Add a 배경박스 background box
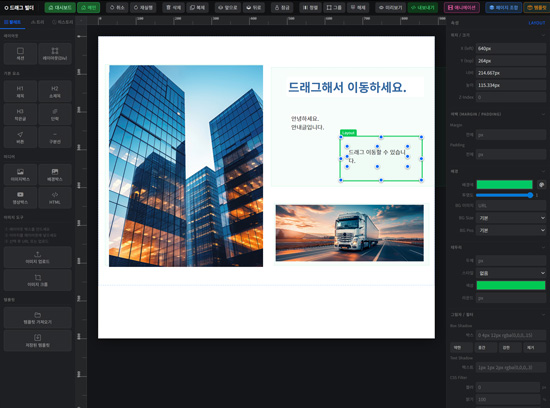The height and width of the screenshot is (408, 550). (x=55, y=175)
